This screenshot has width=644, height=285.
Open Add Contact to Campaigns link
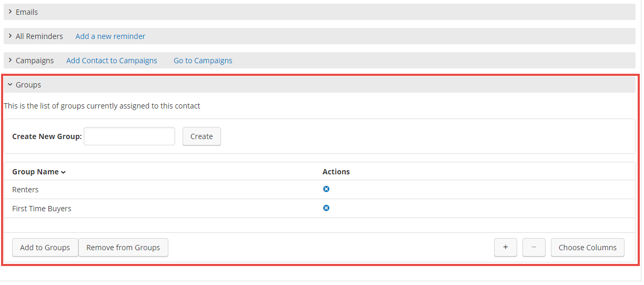[112, 61]
